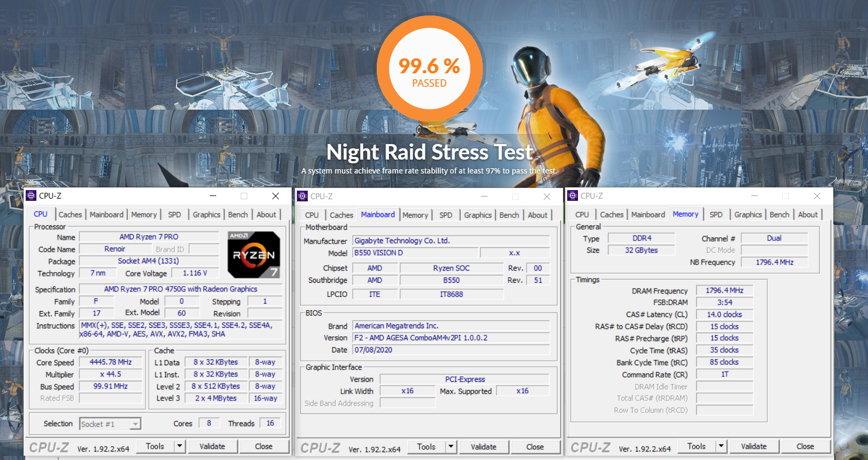Screen dimensions: 868x460
Task: Click the CPU-Z app icon in the right window title bar
Action: point(573,196)
